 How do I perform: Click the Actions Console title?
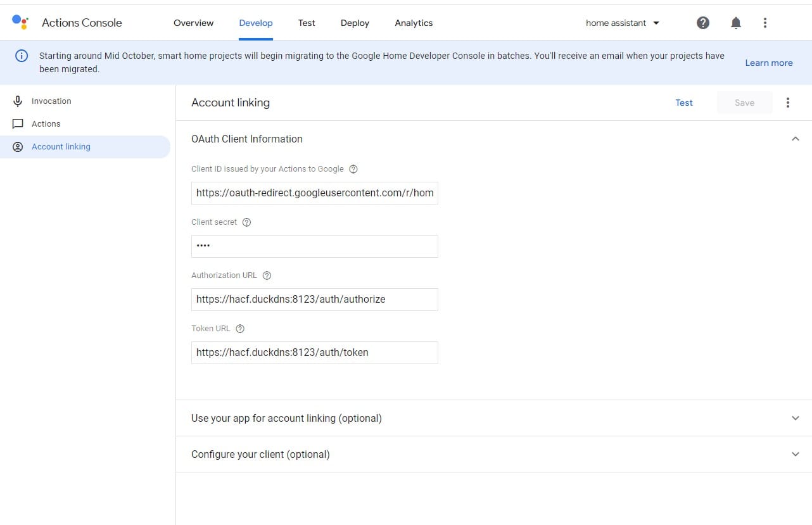click(x=82, y=23)
